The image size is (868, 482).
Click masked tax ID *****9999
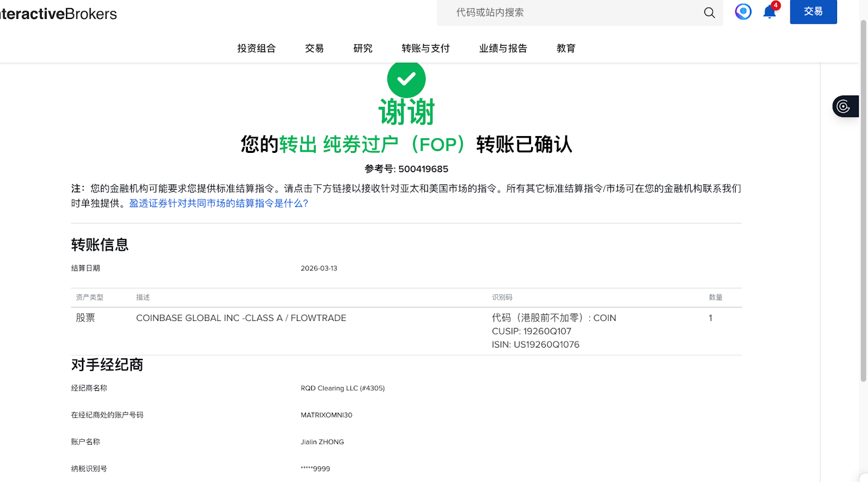coord(315,469)
